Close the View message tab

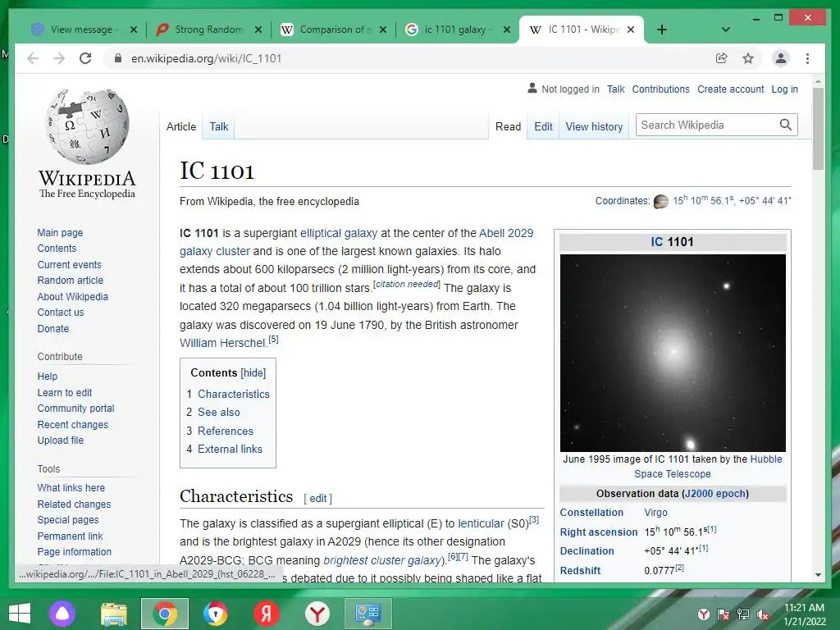pyautogui.click(x=134, y=30)
